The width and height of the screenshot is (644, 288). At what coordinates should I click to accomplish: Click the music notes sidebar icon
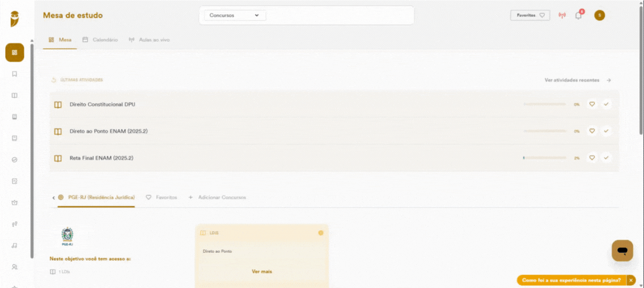click(14, 245)
